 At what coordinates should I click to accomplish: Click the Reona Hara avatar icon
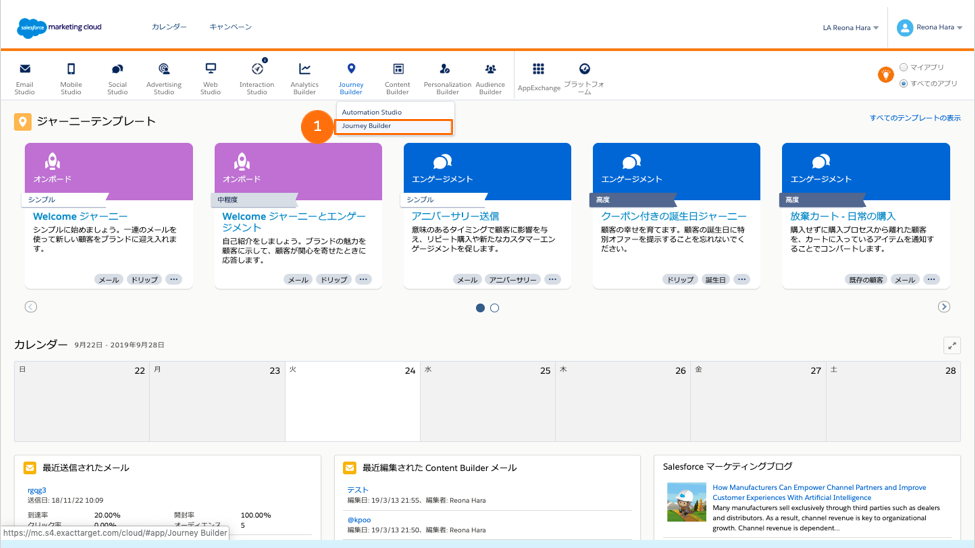(x=905, y=27)
